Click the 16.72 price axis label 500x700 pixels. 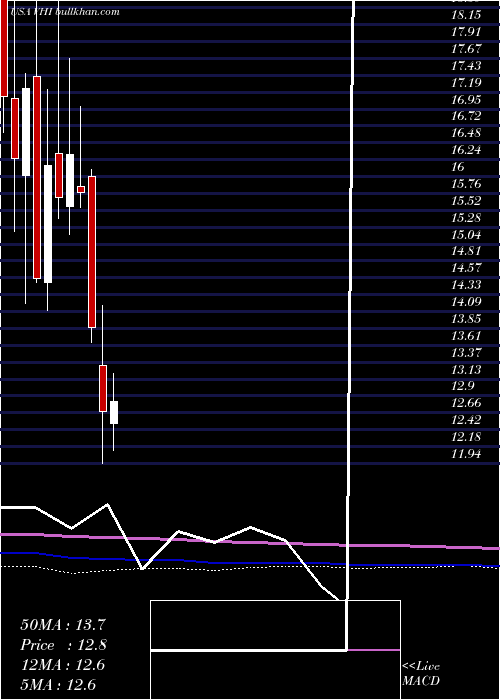(x=466, y=116)
